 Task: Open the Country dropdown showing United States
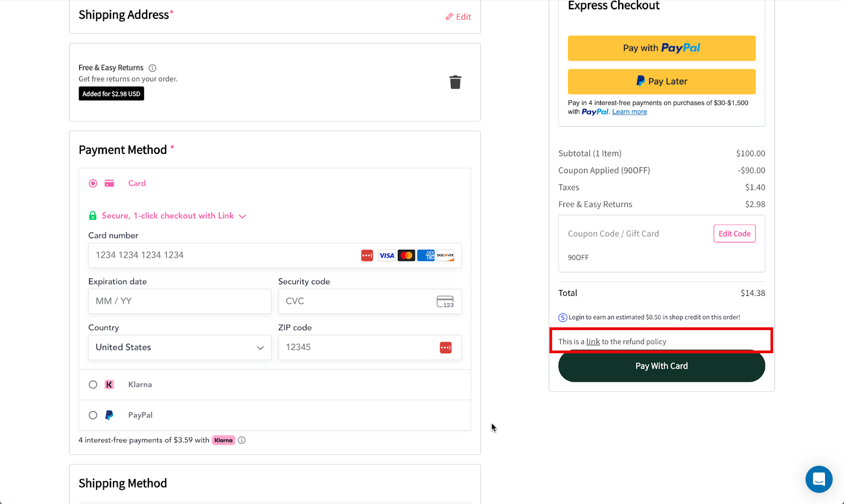179,347
